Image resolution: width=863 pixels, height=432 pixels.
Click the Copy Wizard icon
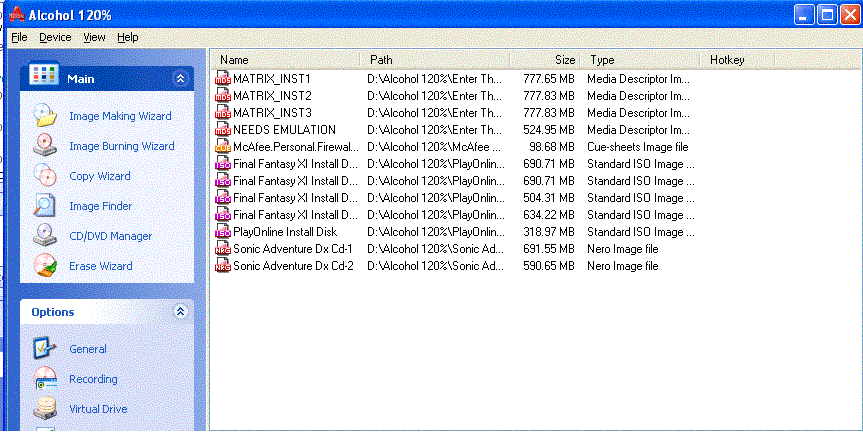pyautogui.click(x=45, y=175)
